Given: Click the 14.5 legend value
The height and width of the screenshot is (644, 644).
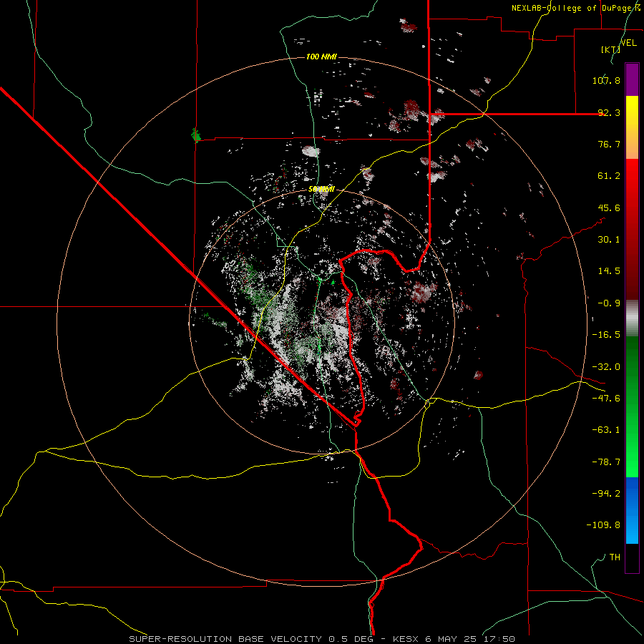Looking at the screenshot, I should [x=609, y=271].
